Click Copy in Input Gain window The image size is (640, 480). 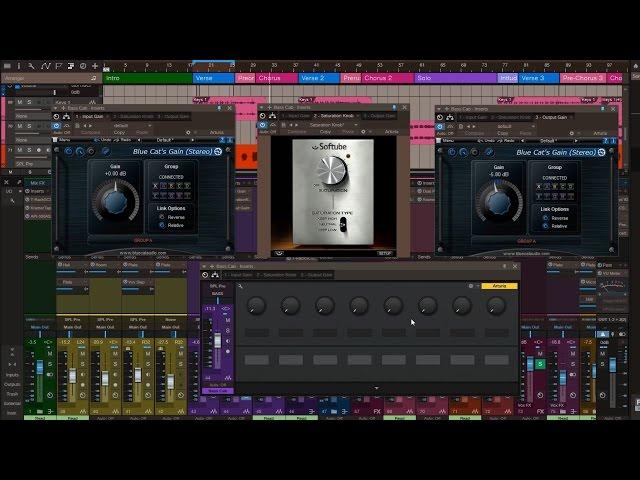coord(119,132)
